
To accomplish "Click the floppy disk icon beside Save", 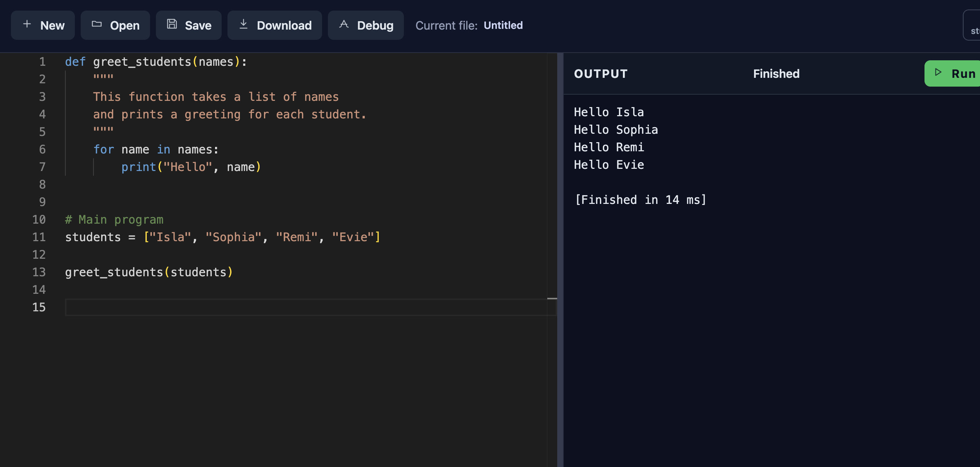I will [172, 24].
